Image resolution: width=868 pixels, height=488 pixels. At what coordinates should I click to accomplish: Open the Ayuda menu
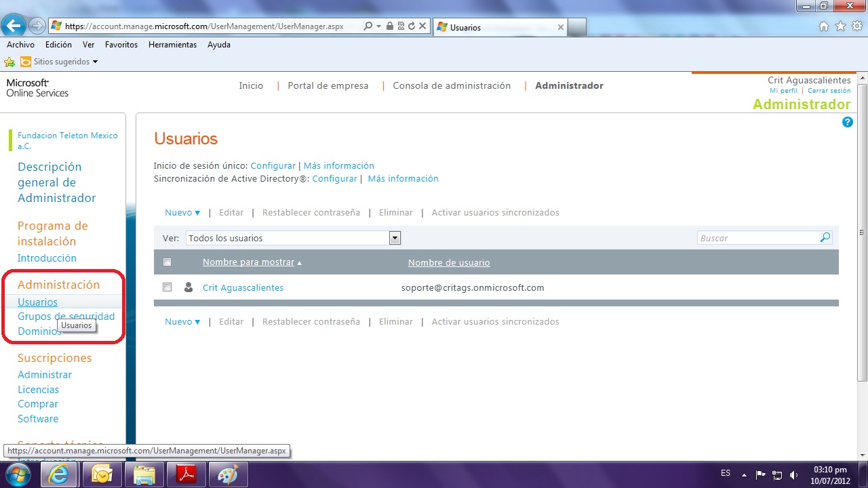(x=219, y=45)
